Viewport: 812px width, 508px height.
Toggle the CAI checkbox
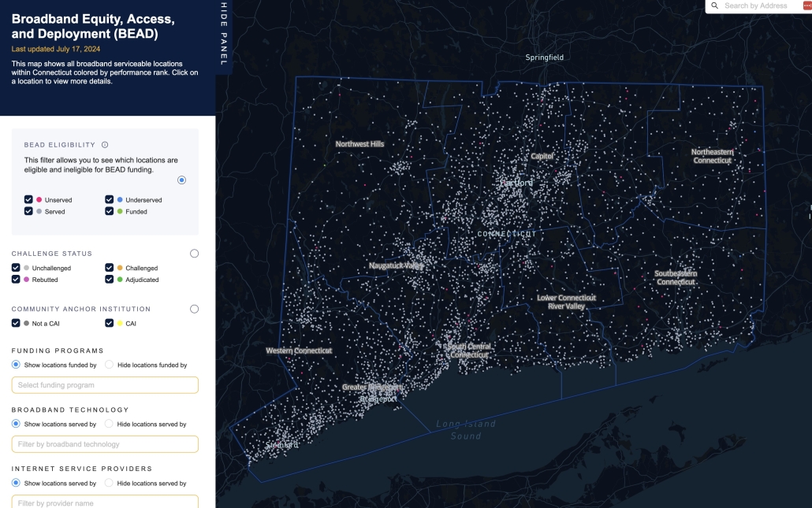pyautogui.click(x=110, y=323)
